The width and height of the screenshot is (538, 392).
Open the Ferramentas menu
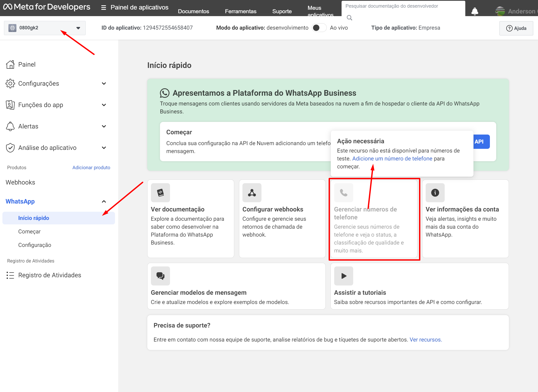(x=241, y=11)
